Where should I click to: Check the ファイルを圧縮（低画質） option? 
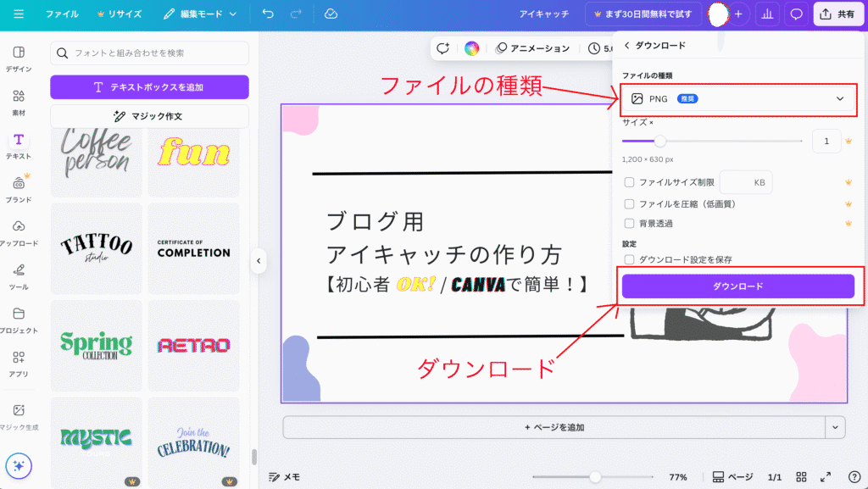point(629,204)
